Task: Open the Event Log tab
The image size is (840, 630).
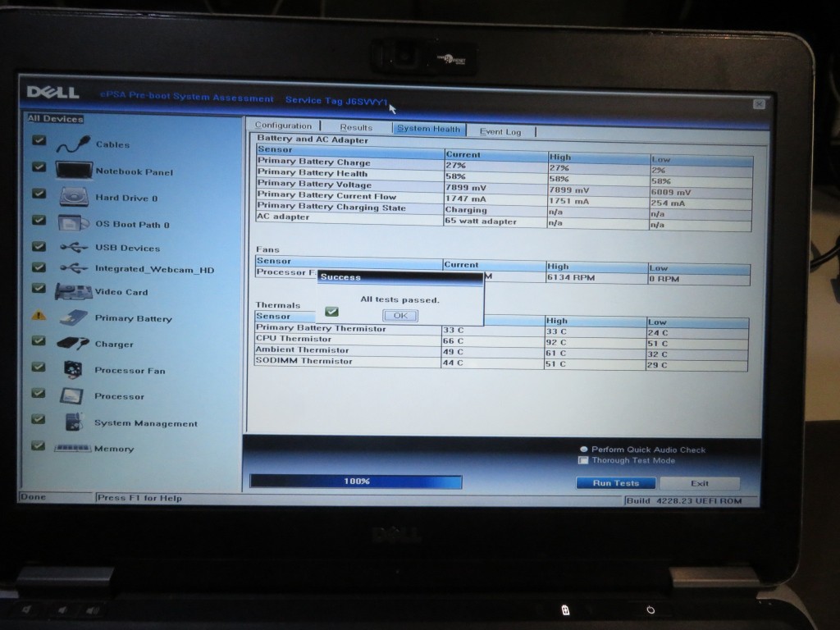Action: point(500,131)
